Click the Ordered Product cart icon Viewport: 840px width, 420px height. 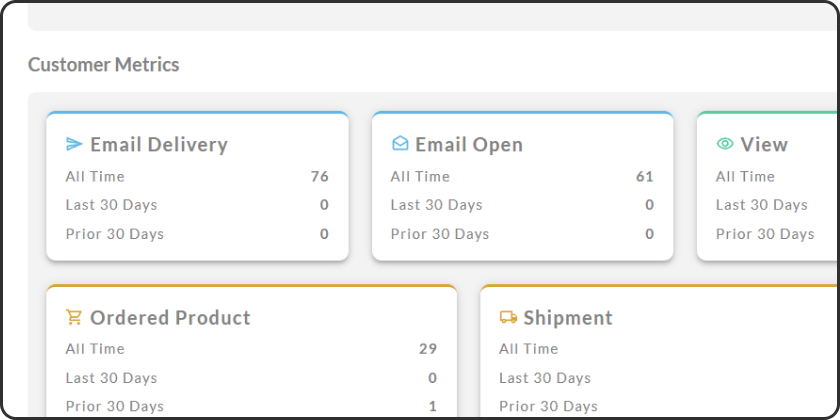74,317
